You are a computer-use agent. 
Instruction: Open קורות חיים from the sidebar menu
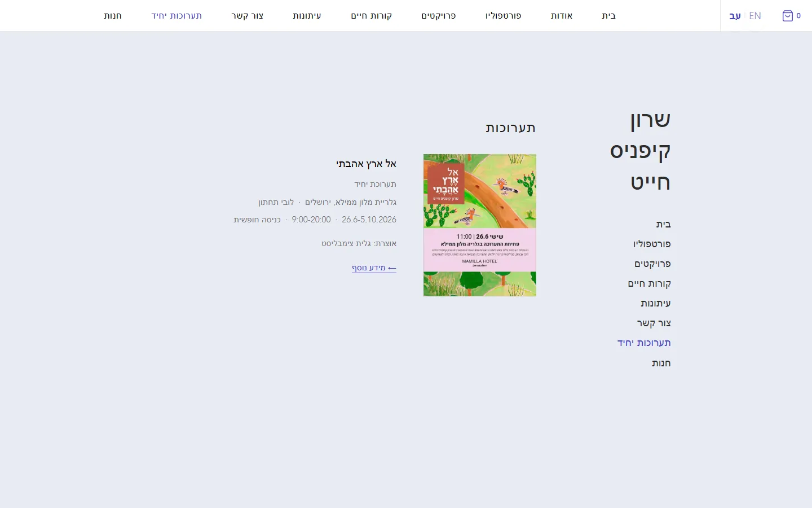650,283
